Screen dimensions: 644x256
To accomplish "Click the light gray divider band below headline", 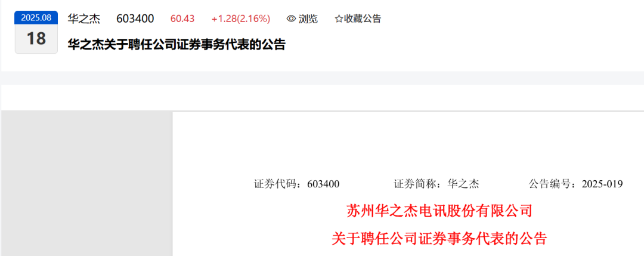I will pyautogui.click(x=322, y=78).
